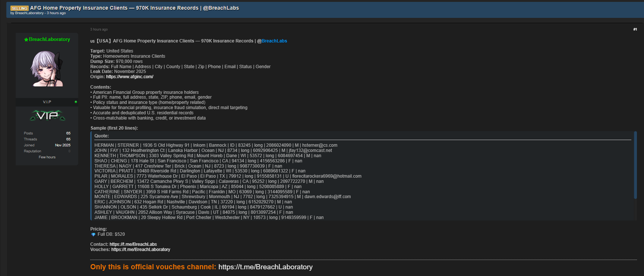The width and height of the screenshot is (644, 276).
Task: Click the Contact Telegram link
Action: coord(133,244)
